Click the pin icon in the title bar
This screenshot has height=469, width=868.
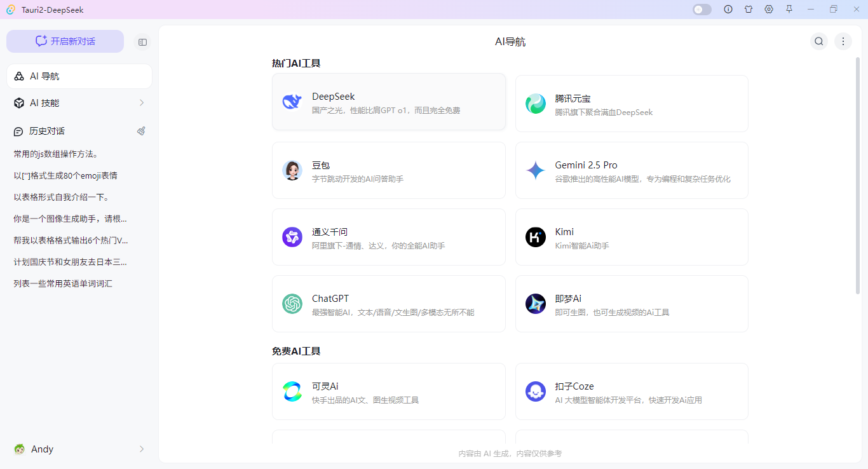[x=789, y=9]
